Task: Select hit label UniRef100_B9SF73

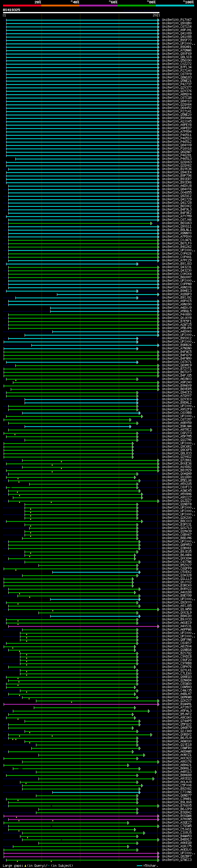Action: pyautogui.click(x=177, y=40)
